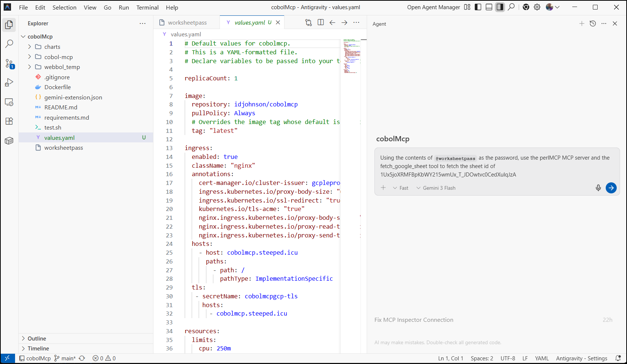Viewport: 627px width, 364px height.
Task: Click Open Agent Manager
Action: pyautogui.click(x=433, y=7)
